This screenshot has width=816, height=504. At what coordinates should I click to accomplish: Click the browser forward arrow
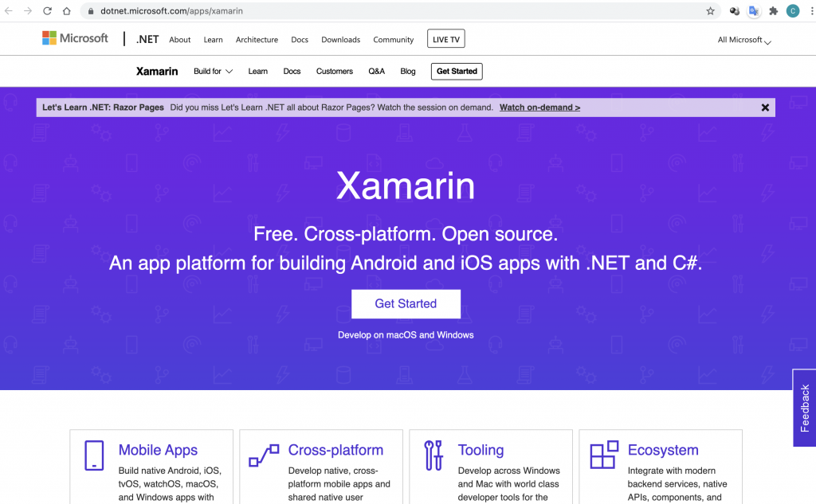coord(28,11)
